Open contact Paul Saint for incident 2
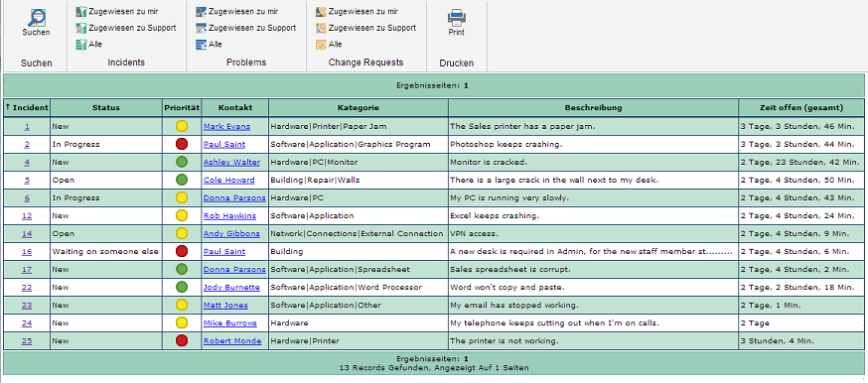868x383 pixels. click(224, 144)
